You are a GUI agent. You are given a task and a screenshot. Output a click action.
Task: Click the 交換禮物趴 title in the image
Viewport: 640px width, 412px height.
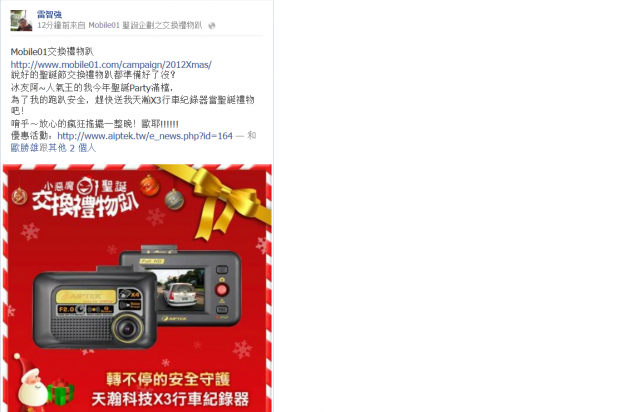pos(86,202)
